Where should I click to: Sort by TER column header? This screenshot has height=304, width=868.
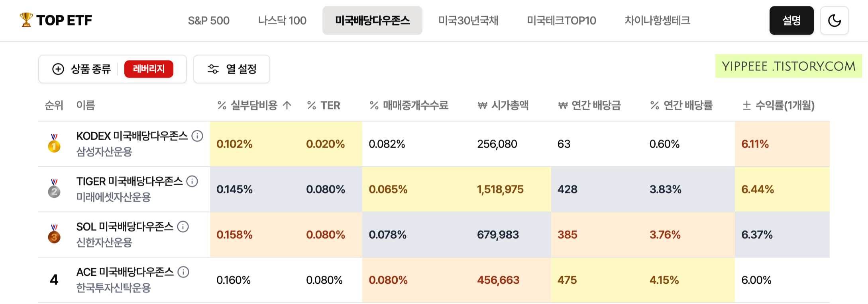(x=324, y=105)
